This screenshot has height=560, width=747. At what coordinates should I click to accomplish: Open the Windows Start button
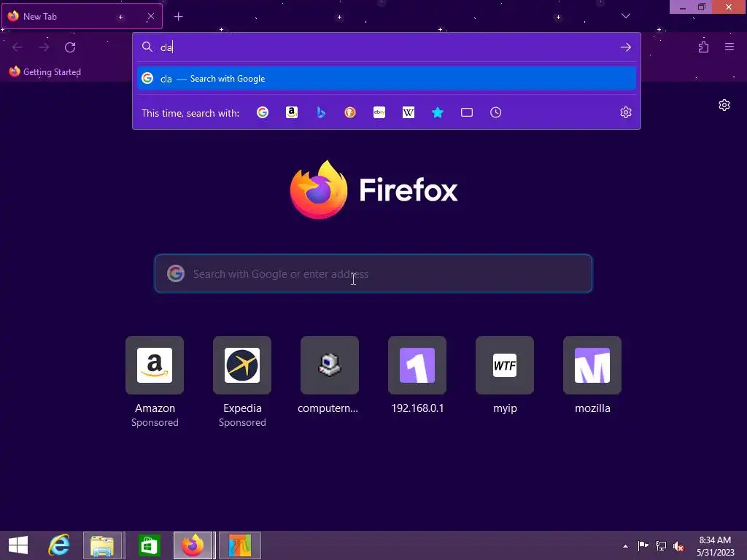coord(18,545)
